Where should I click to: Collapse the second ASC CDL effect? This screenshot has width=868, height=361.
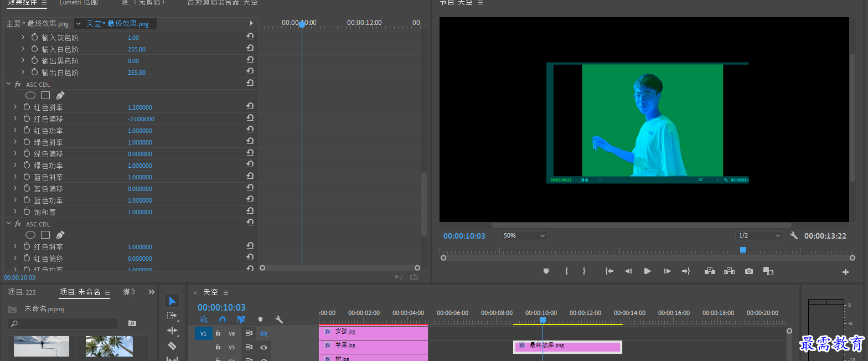coord(8,224)
